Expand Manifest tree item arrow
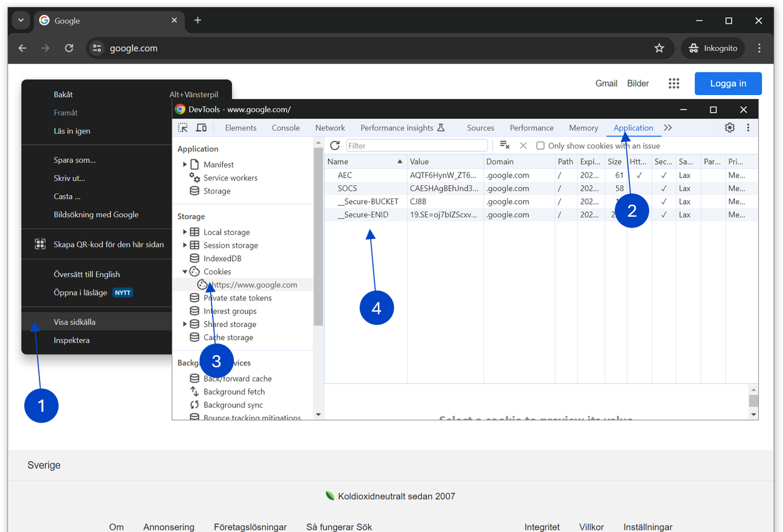This screenshot has width=783, height=532. pos(185,165)
